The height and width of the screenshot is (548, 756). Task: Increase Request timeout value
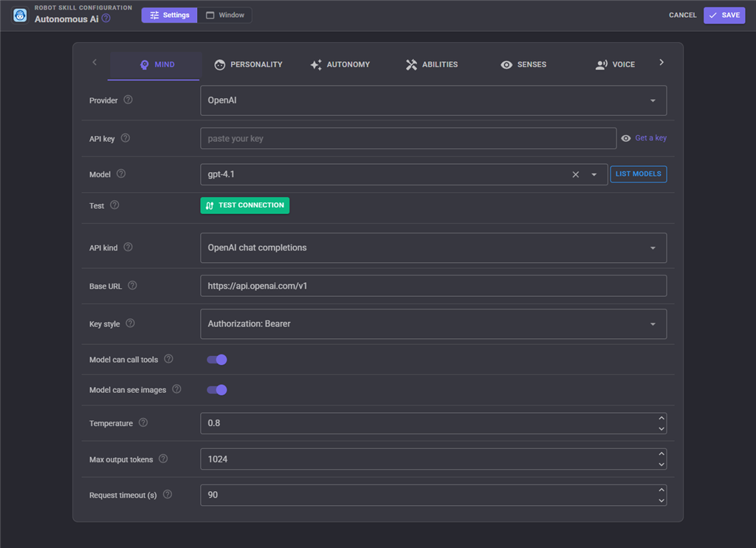(x=661, y=490)
